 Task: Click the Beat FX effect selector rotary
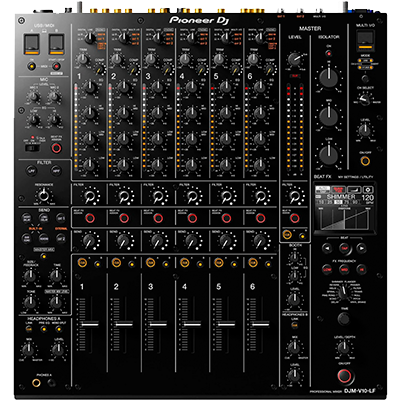tap(343, 293)
